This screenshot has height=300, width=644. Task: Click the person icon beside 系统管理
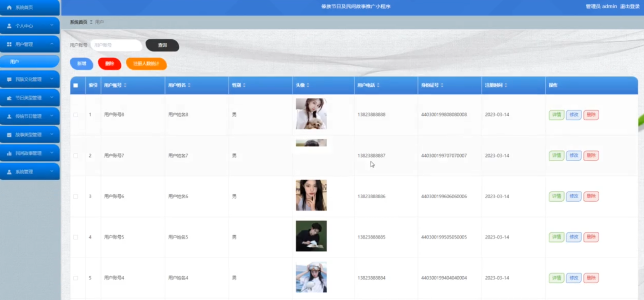pyautogui.click(x=9, y=172)
